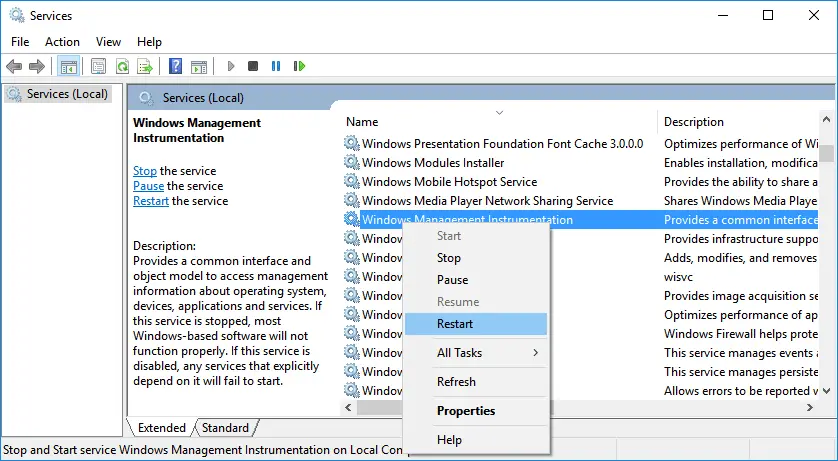The image size is (838, 461).
Task: Sort the list by Name column header
Action: pos(362,122)
